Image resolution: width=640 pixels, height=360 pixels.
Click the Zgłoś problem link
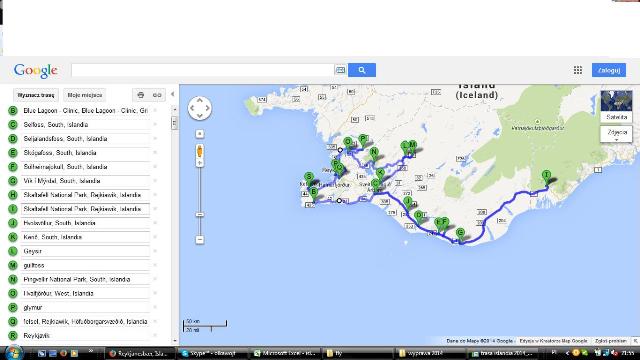coord(611,341)
